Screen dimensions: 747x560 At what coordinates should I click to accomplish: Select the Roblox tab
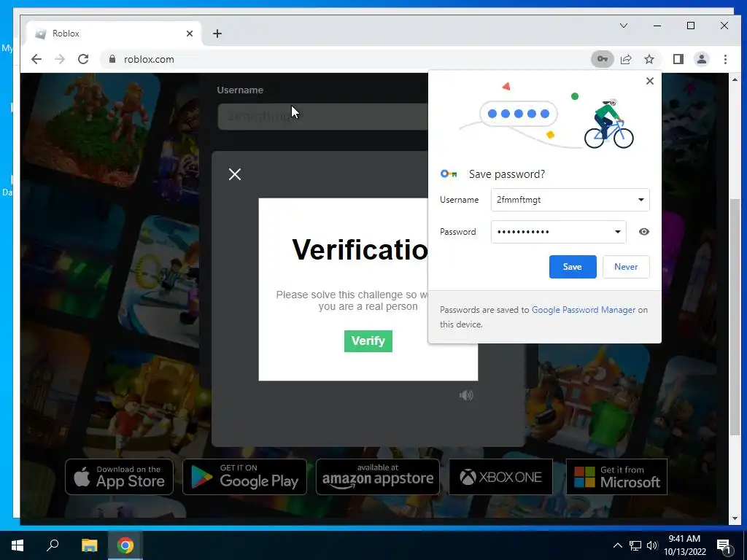115,34
